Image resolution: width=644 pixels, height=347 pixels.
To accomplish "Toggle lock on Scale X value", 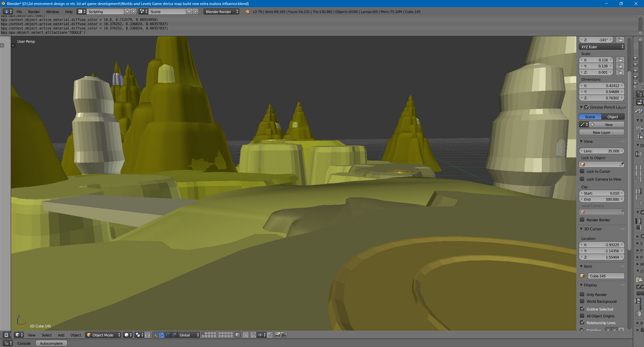I will [x=620, y=60].
